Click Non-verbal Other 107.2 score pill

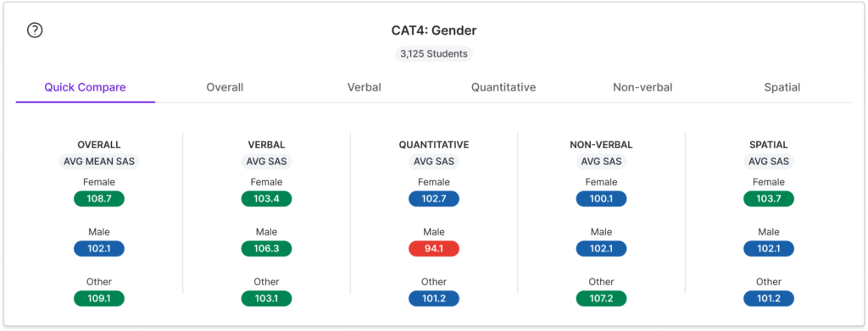[x=601, y=298]
